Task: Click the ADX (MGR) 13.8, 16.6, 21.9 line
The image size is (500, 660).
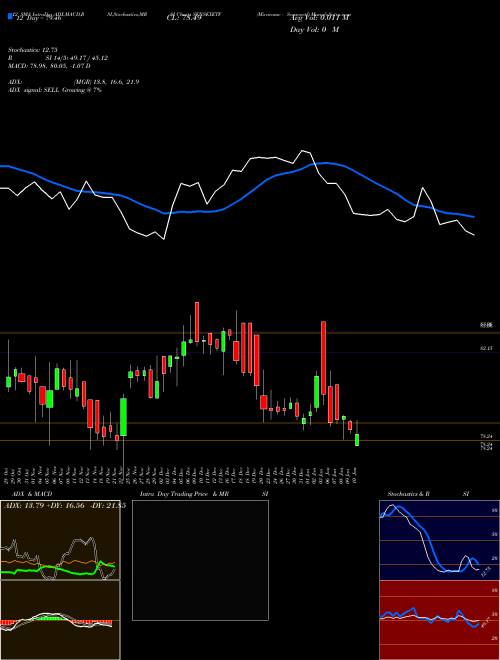Action: pos(74,82)
